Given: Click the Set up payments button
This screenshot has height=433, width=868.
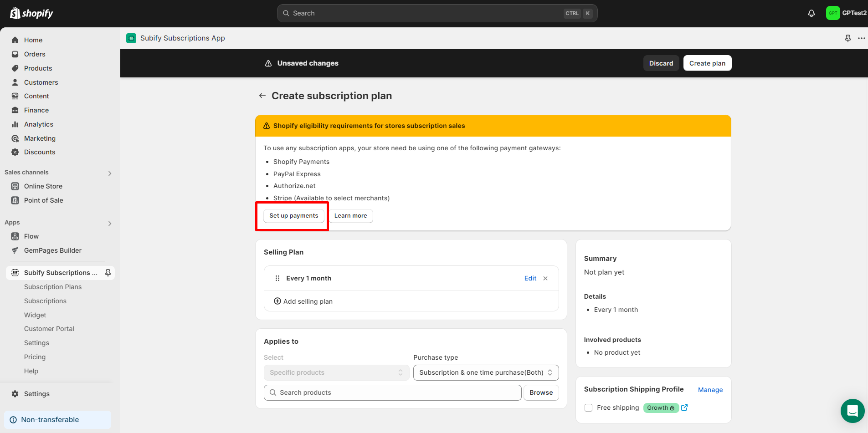Looking at the screenshot, I should pyautogui.click(x=293, y=215).
